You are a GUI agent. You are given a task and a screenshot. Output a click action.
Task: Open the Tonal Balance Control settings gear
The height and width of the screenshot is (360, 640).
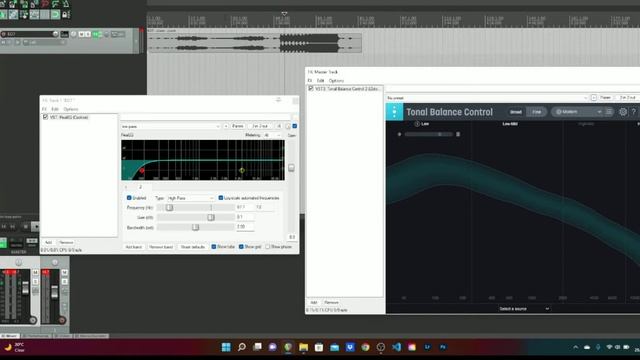(x=623, y=111)
